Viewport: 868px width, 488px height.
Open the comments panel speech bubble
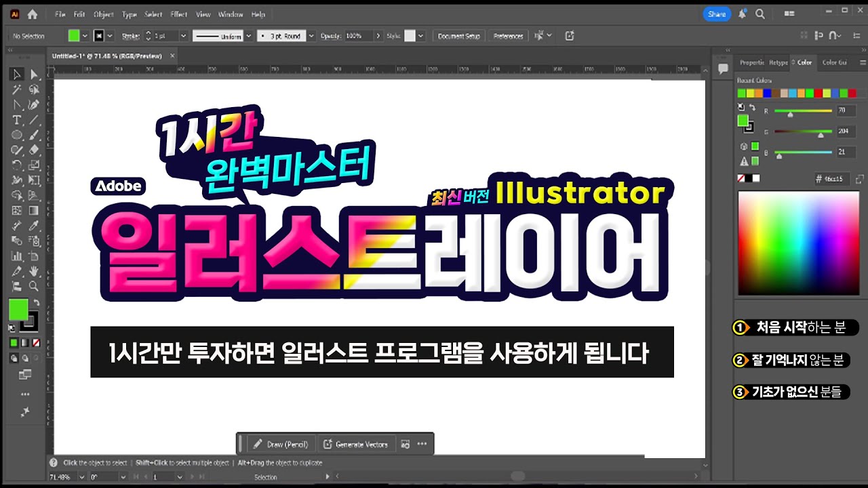pos(723,68)
